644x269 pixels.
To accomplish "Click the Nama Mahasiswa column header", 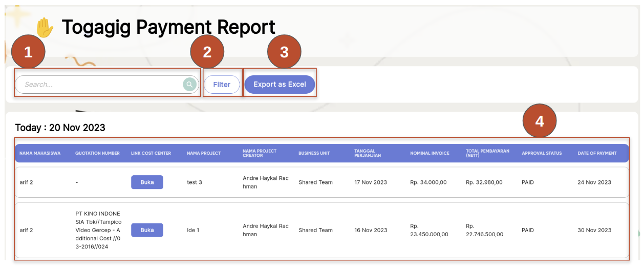I will click(40, 153).
